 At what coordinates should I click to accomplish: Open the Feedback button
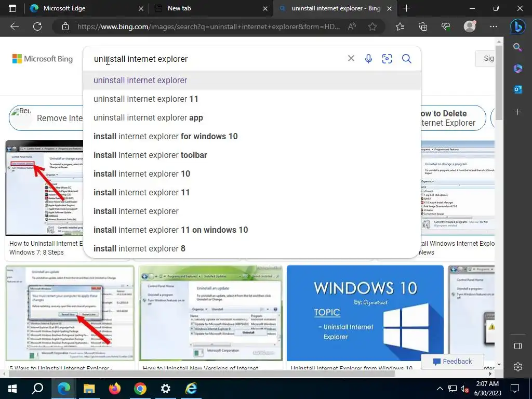point(453,362)
